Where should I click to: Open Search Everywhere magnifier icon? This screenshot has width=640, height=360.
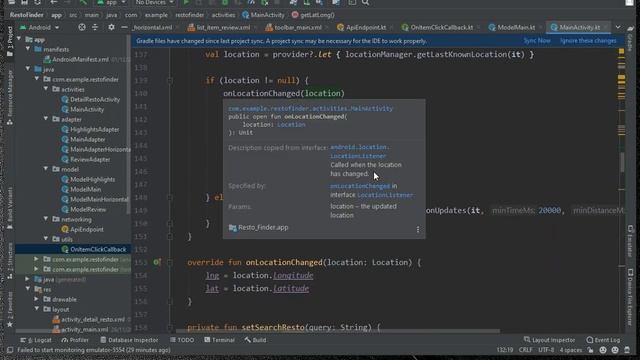tap(365, 2)
